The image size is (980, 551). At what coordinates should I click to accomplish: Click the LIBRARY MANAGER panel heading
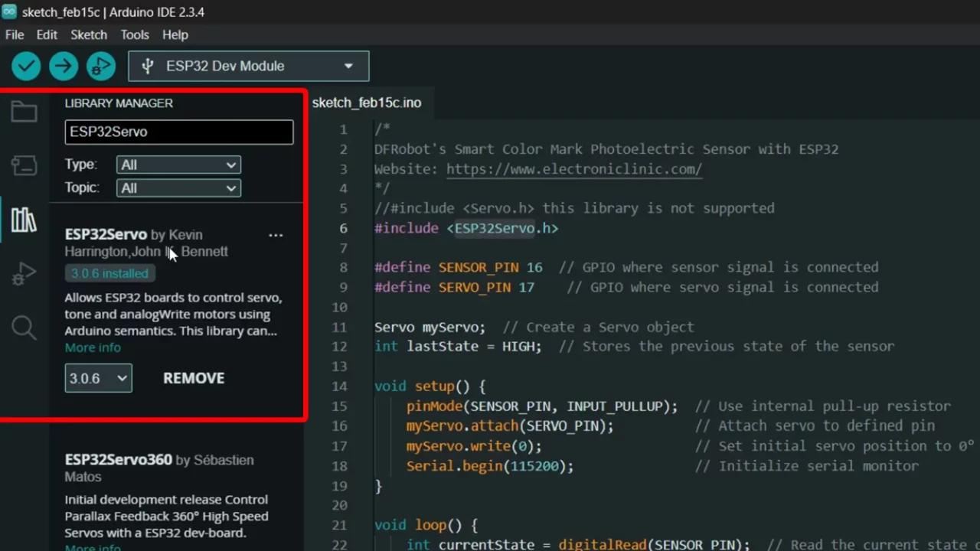(119, 103)
